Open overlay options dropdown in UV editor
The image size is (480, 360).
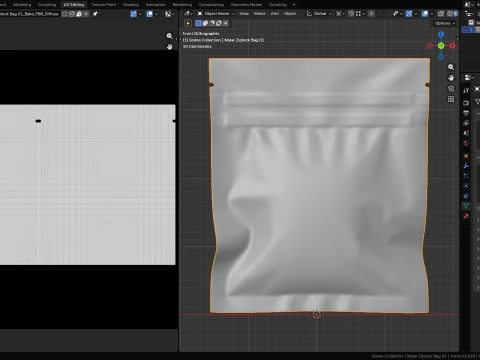click(x=156, y=14)
